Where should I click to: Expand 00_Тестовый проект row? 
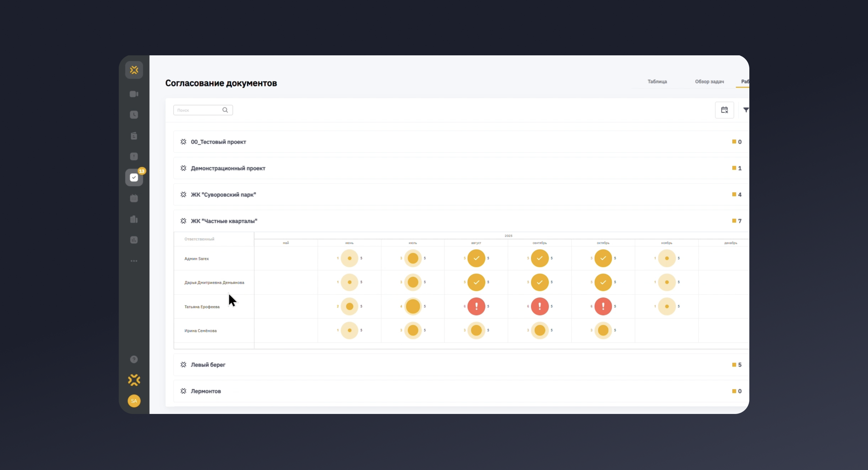coord(218,142)
